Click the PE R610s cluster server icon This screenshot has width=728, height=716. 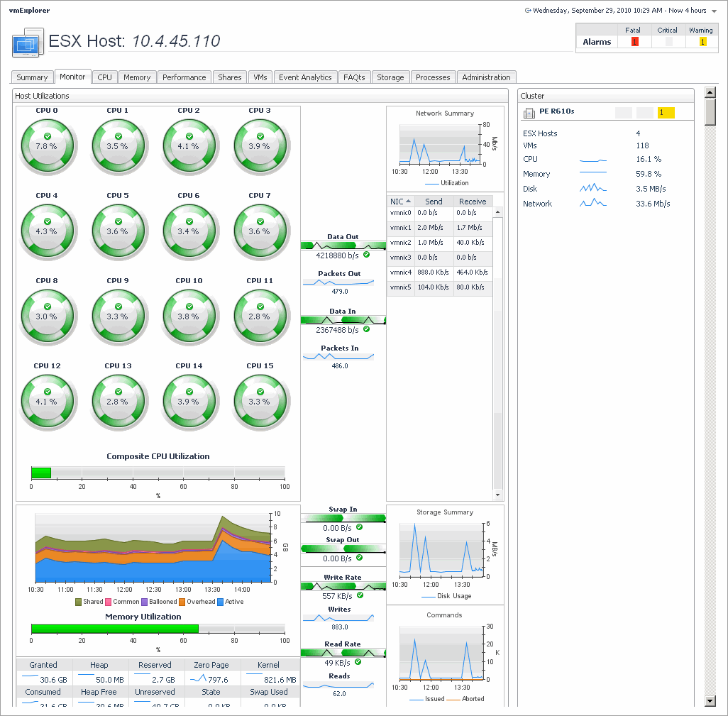pyautogui.click(x=529, y=113)
